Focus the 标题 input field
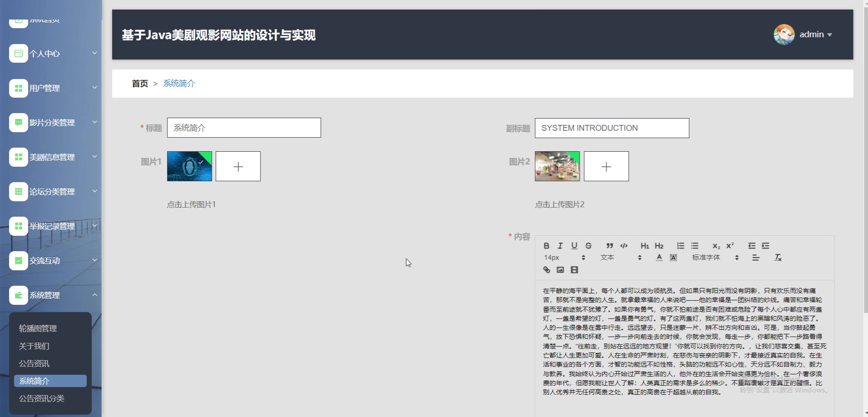The width and height of the screenshot is (868, 417). (x=244, y=128)
